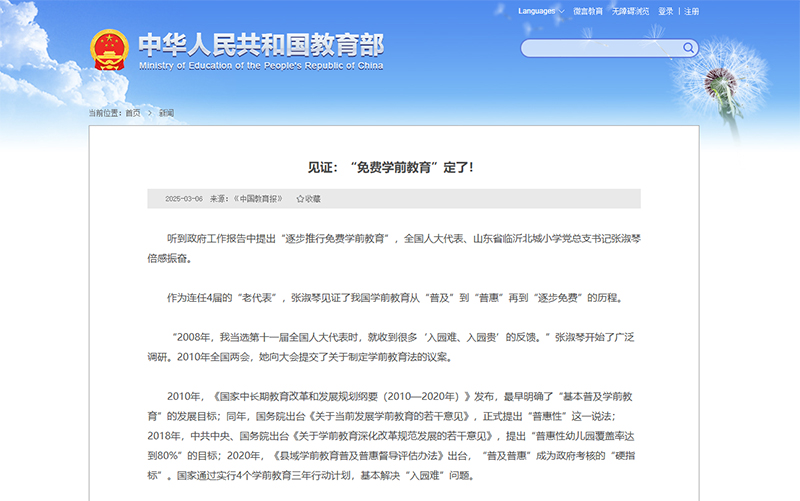800x501 pixels.
Task: Click the English Ministry of Education subtitle
Action: tap(260, 66)
